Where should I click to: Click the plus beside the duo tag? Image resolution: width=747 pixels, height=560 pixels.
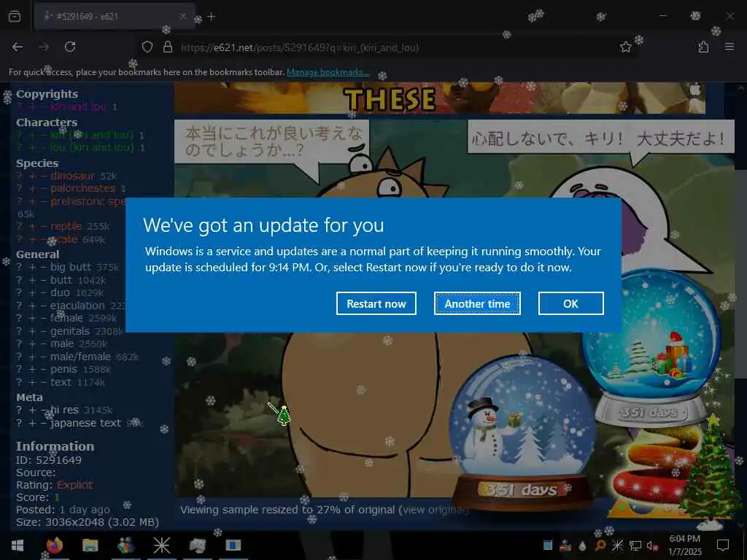coord(32,293)
